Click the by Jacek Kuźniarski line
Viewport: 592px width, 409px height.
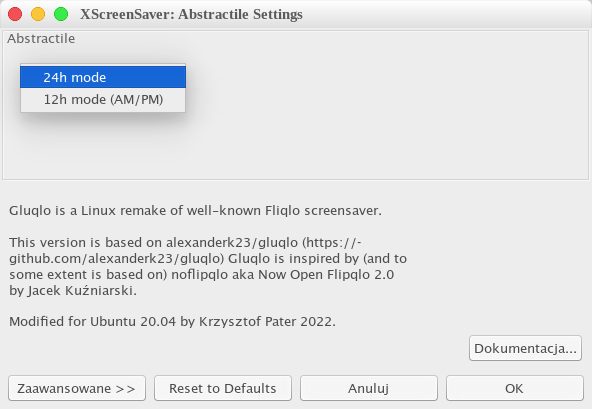coord(73,290)
